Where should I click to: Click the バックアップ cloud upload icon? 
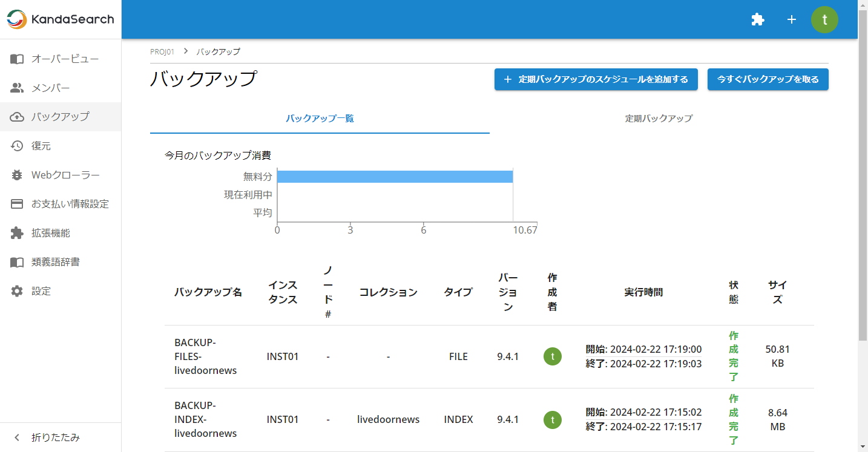click(x=17, y=117)
